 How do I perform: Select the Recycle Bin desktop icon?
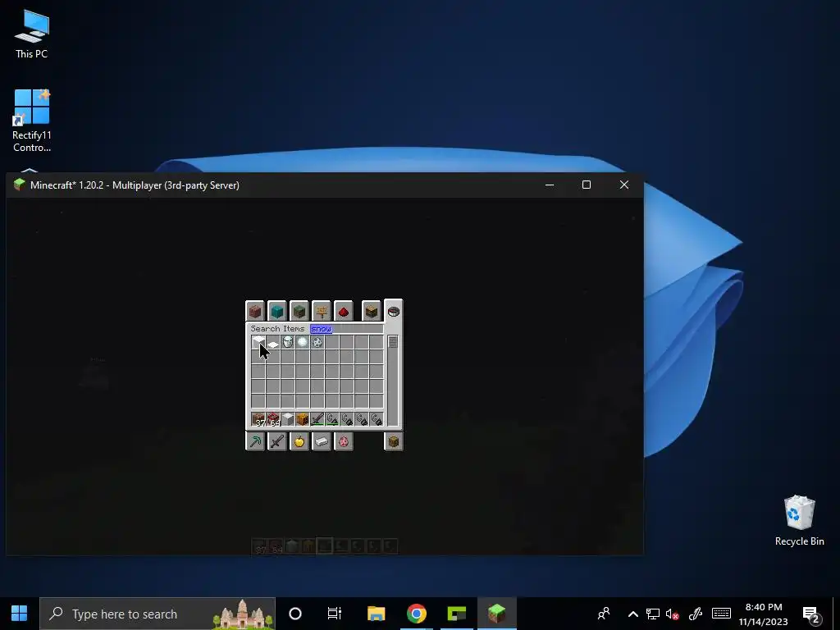coord(799,521)
